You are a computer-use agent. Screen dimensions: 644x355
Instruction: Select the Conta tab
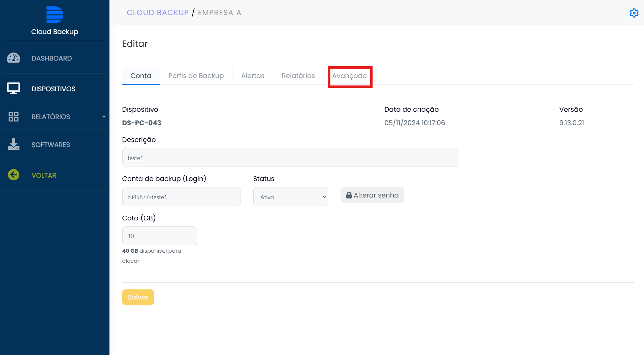(x=141, y=76)
